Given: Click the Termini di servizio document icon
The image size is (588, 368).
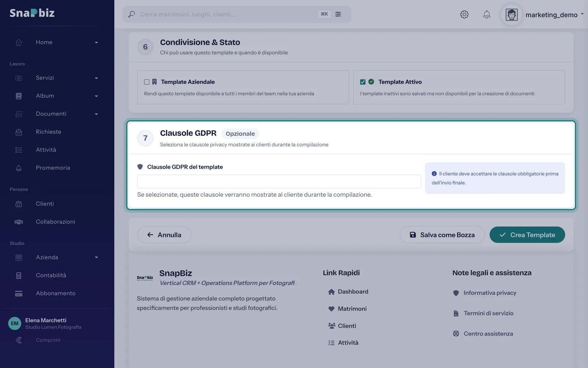Looking at the screenshot, I should click(456, 314).
